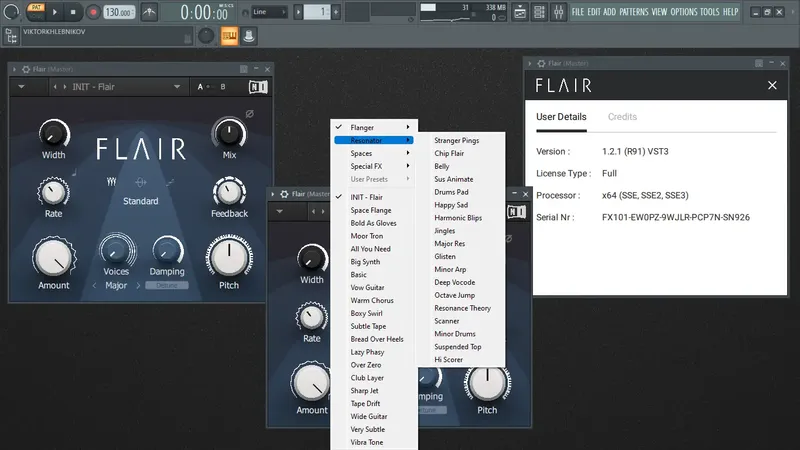
Task: Toggle the Detune button under Damping
Action: [x=167, y=286]
